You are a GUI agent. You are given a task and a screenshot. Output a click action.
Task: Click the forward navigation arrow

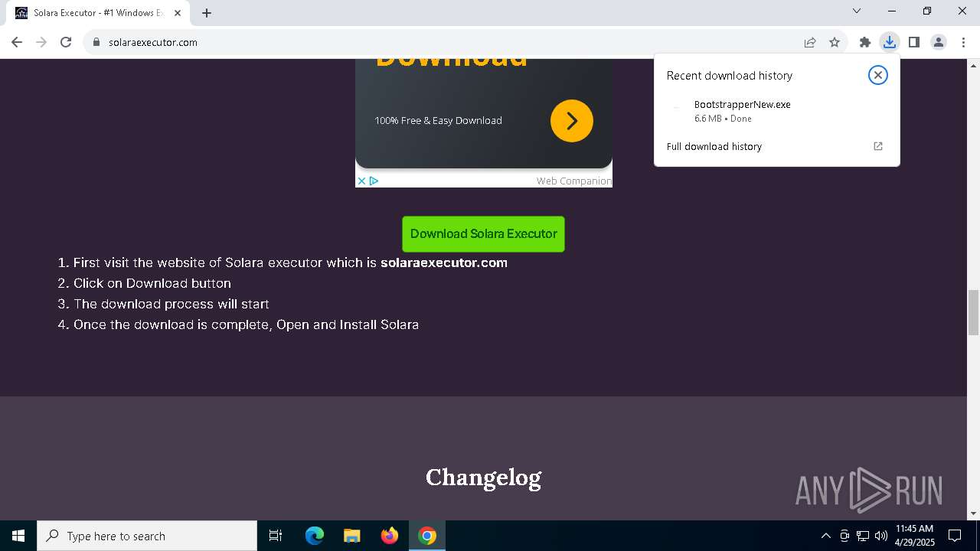(41, 42)
